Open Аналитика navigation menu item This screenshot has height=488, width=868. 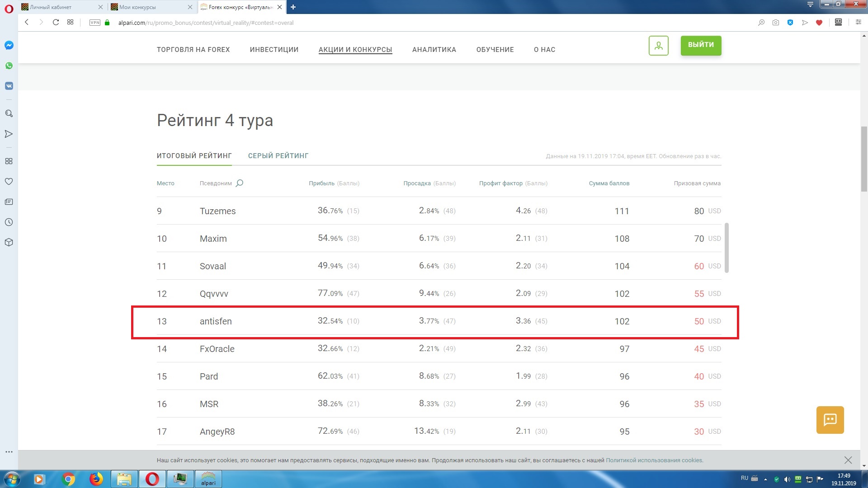coord(434,50)
